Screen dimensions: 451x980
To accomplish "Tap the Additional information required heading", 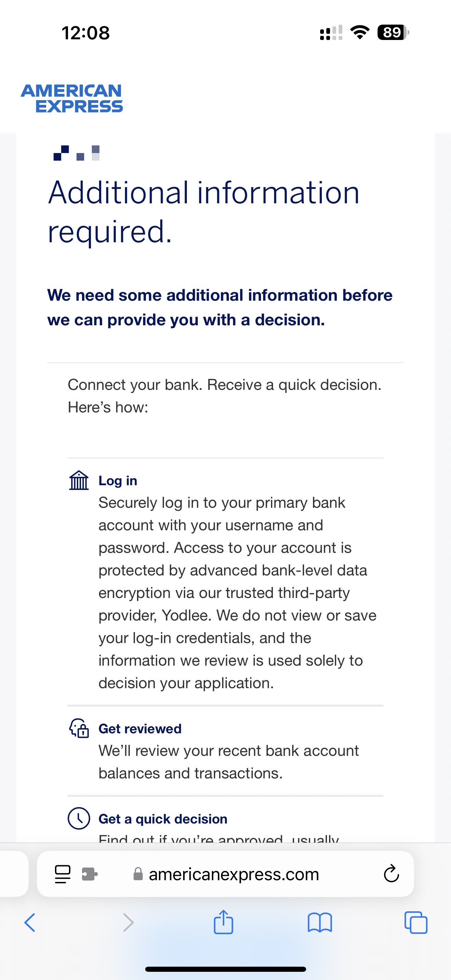I will (x=203, y=212).
